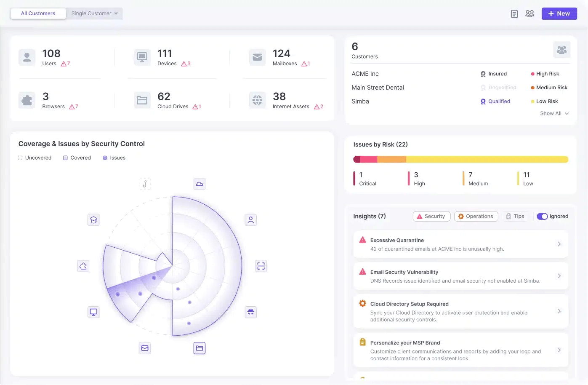Select the puzzle extension icon on radar chart
This screenshot has width=588, height=385.
click(x=83, y=266)
